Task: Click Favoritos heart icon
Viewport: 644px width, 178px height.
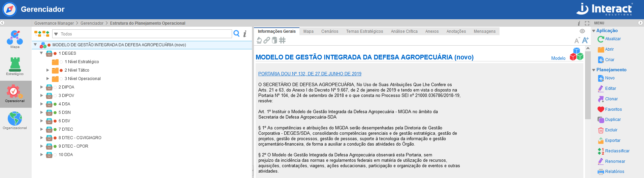Action: (x=601, y=109)
